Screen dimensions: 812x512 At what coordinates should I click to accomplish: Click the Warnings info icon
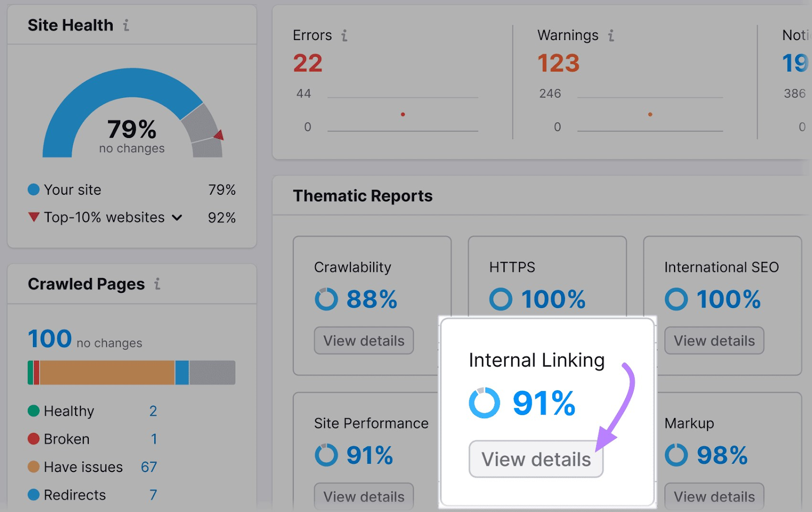(611, 36)
